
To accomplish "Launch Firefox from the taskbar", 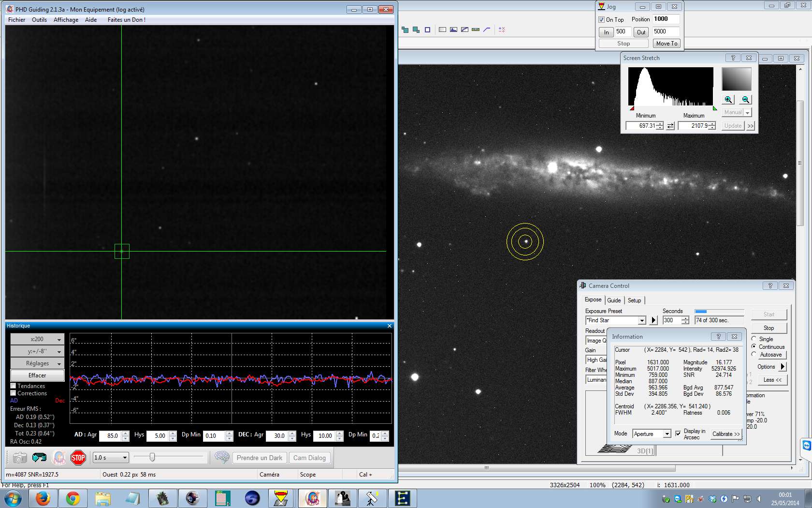I will coord(43,498).
